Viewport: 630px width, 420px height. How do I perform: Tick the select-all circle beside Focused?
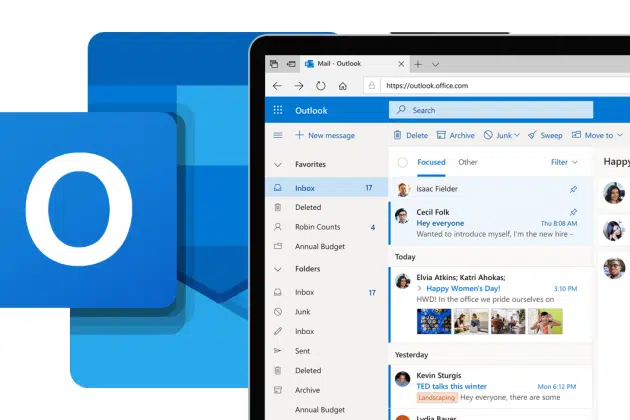point(402,162)
